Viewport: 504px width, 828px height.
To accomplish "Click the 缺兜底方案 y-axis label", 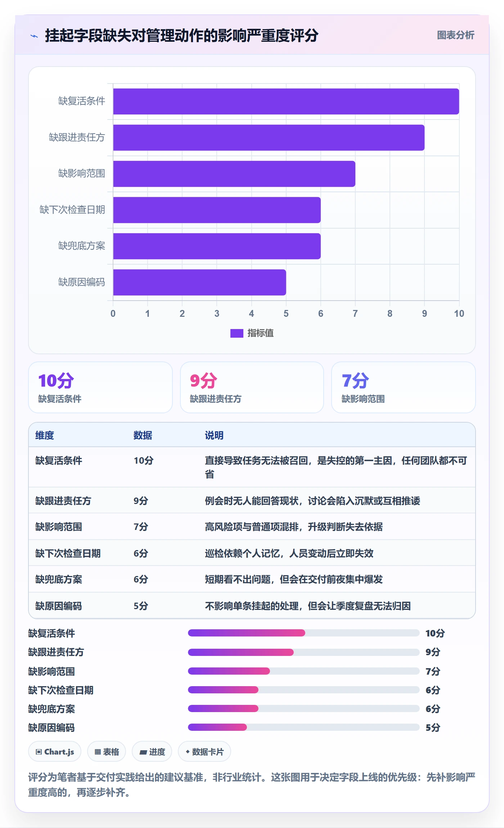I will pyautogui.click(x=82, y=246).
